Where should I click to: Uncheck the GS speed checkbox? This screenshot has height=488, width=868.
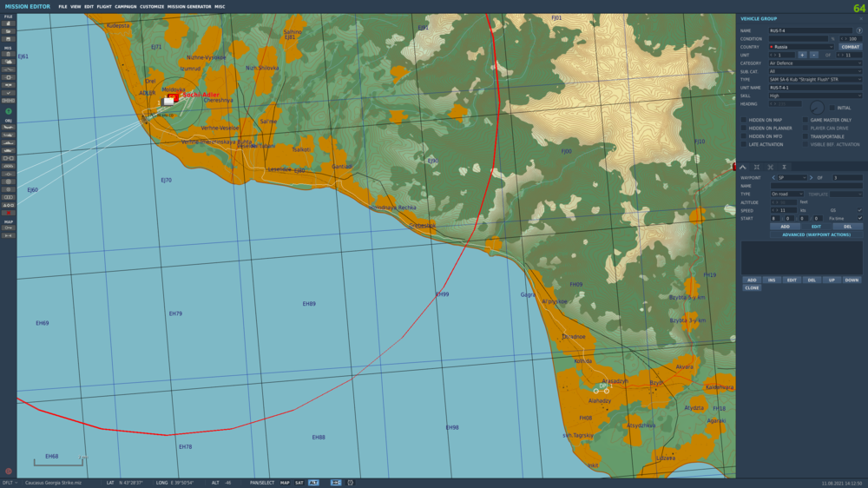[859, 210]
